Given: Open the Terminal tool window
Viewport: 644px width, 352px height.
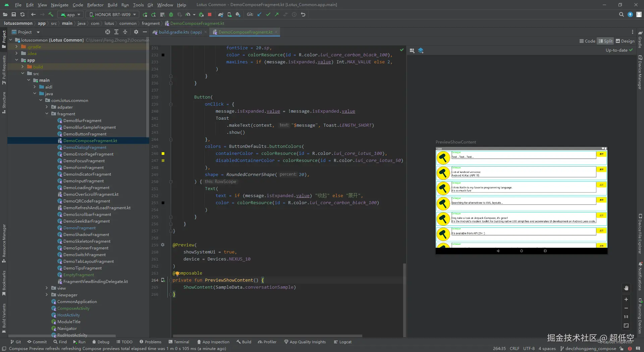Looking at the screenshot, I should [x=179, y=342].
